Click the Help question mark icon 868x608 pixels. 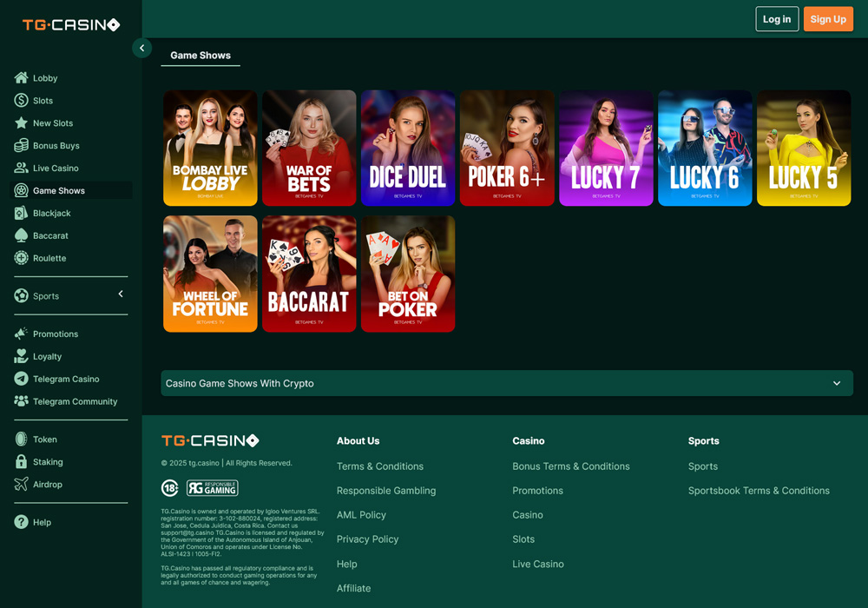point(21,522)
